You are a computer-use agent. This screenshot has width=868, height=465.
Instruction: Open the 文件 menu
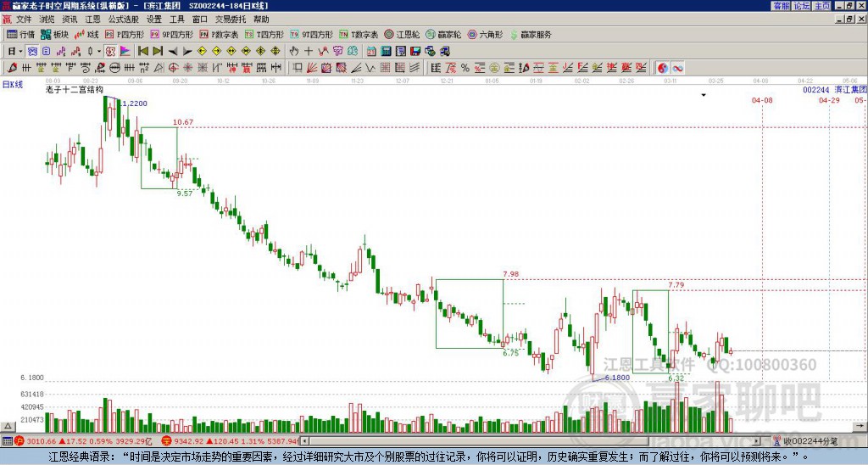tap(24, 20)
